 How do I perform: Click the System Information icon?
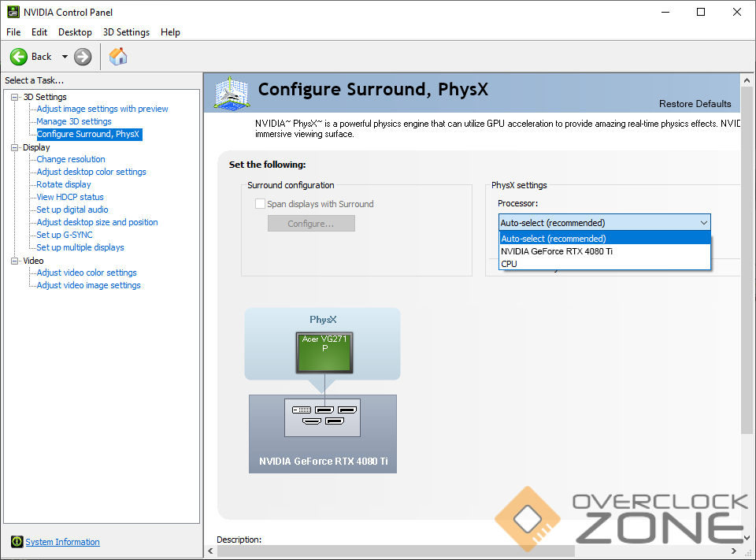point(17,542)
